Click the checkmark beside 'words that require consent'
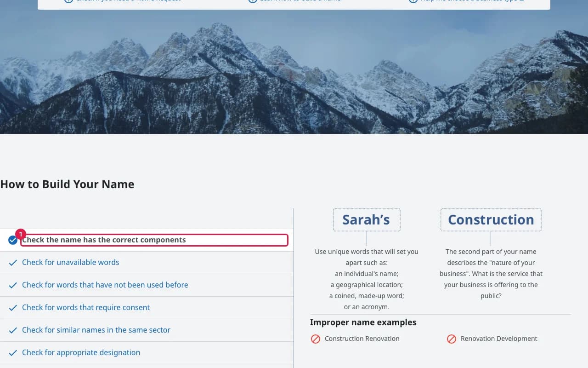The image size is (588, 368). pyautogui.click(x=13, y=308)
